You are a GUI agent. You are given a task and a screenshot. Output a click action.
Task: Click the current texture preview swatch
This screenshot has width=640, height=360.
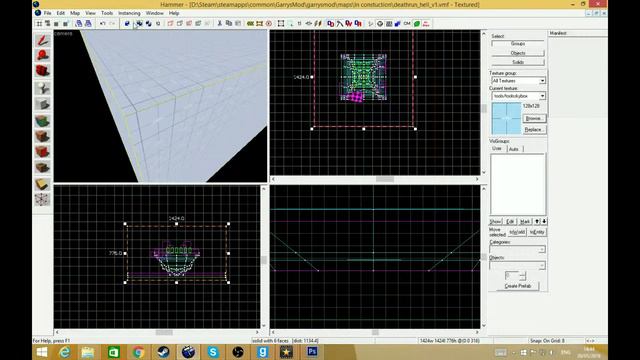pos(506,118)
